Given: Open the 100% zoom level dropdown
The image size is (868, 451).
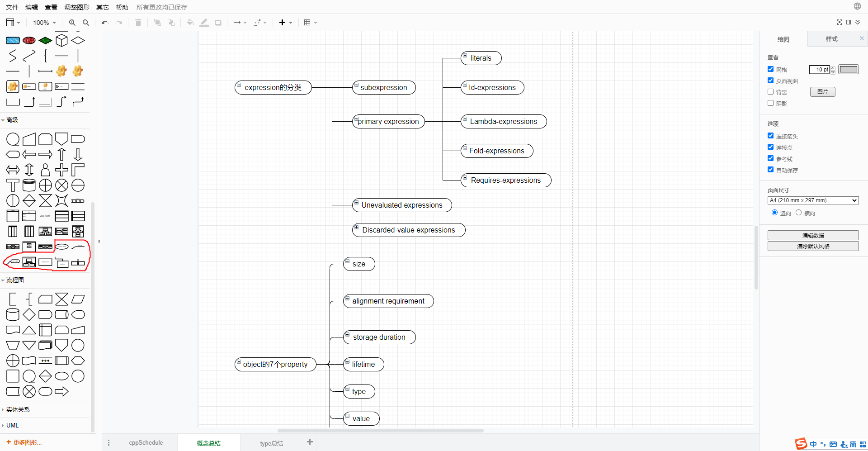Looking at the screenshot, I should click(44, 22).
